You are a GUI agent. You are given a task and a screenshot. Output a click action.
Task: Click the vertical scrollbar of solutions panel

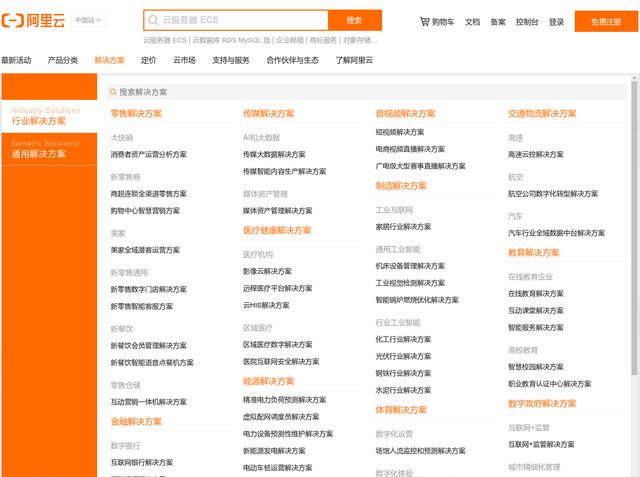click(x=634, y=227)
